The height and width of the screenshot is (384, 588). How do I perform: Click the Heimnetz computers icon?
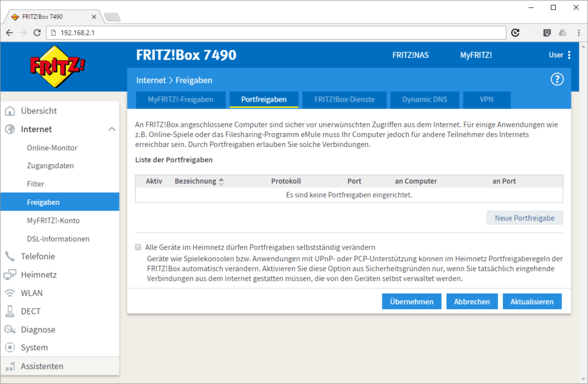click(x=10, y=275)
